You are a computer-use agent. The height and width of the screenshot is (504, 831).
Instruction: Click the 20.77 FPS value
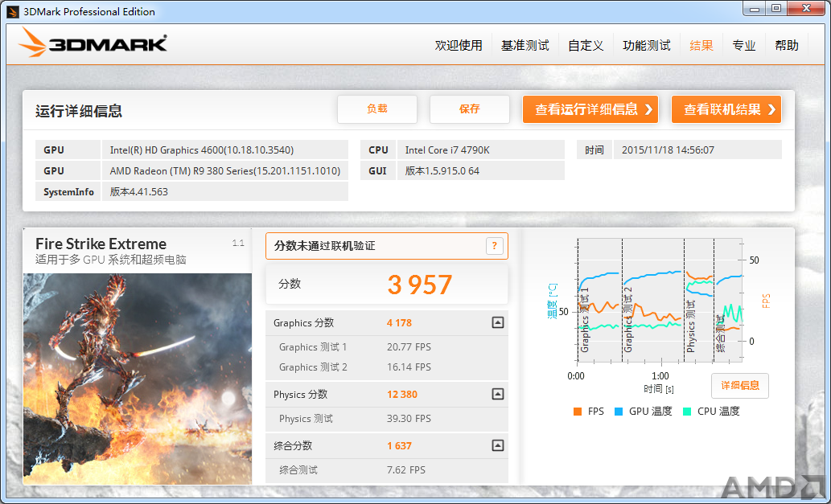[409, 347]
